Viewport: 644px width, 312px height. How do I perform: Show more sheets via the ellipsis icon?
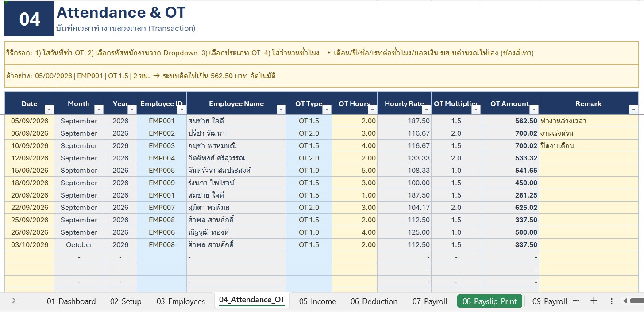[x=576, y=301]
